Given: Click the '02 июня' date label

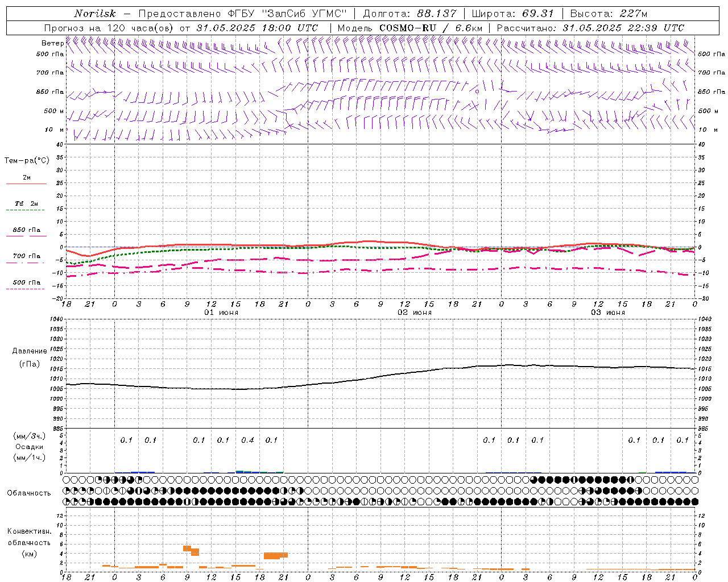Looking at the screenshot, I should [x=415, y=313].
